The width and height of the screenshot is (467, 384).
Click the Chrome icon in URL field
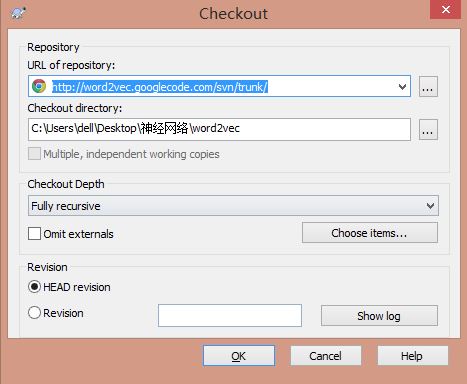tap(39, 86)
